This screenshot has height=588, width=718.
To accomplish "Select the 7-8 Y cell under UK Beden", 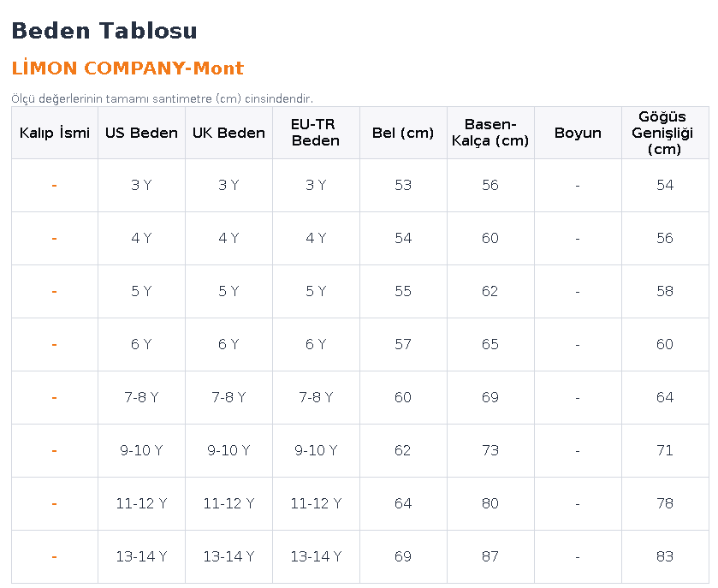I will [x=229, y=397].
